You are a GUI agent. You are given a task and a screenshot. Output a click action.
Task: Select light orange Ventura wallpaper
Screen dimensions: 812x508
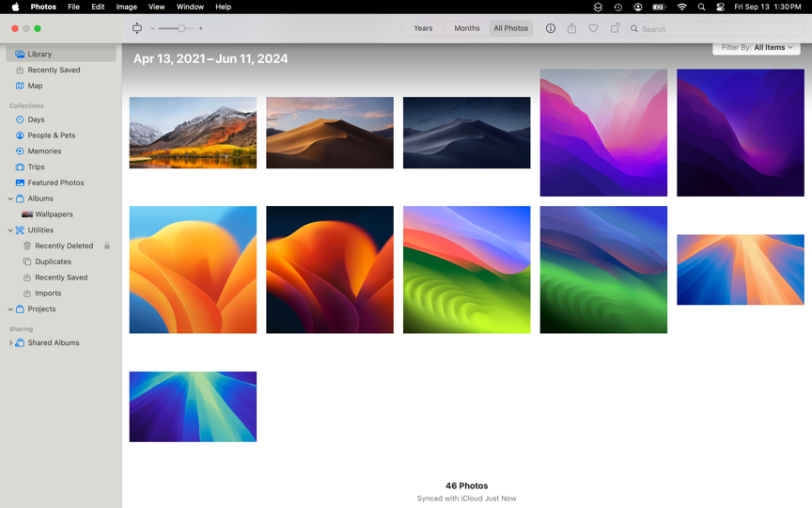click(193, 270)
